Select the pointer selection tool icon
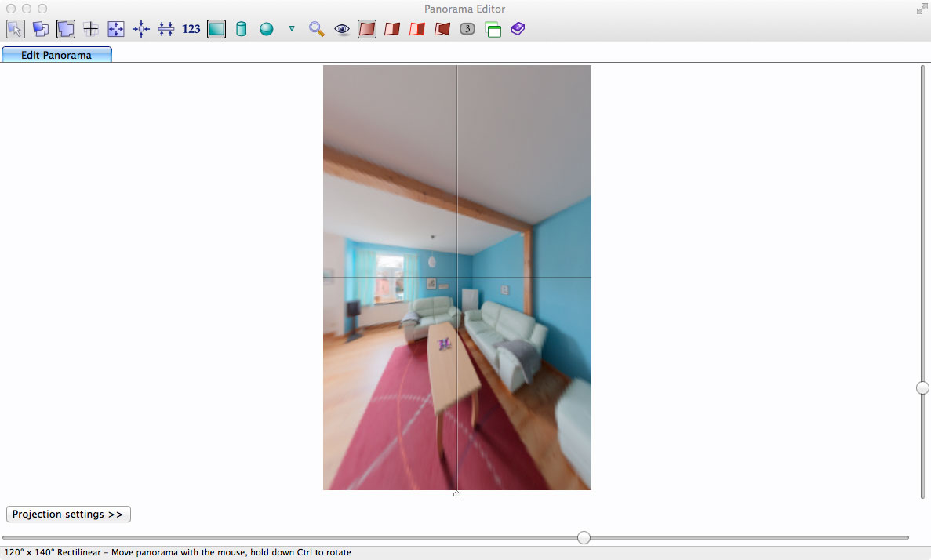This screenshot has height=560, width=931. coord(16,29)
